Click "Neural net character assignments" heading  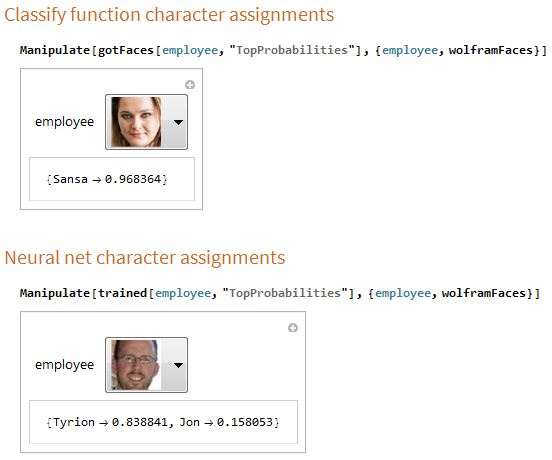point(145,258)
